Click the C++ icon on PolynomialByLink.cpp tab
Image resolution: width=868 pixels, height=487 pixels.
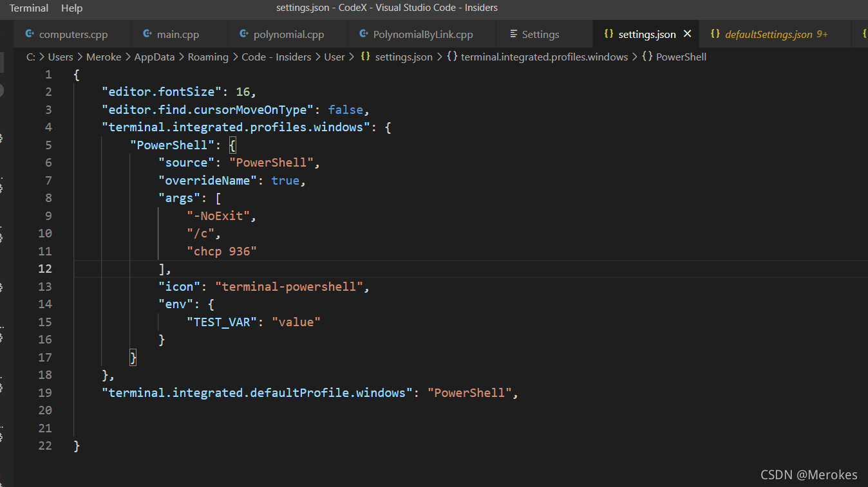point(363,33)
